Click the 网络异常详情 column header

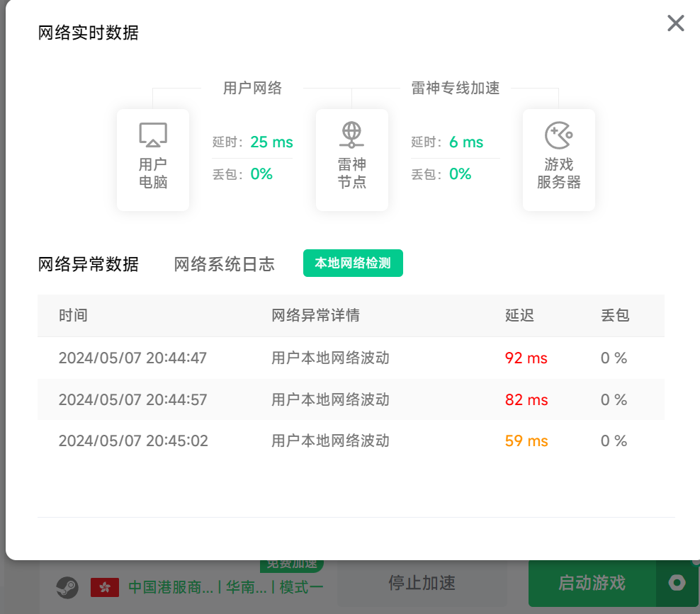point(315,316)
